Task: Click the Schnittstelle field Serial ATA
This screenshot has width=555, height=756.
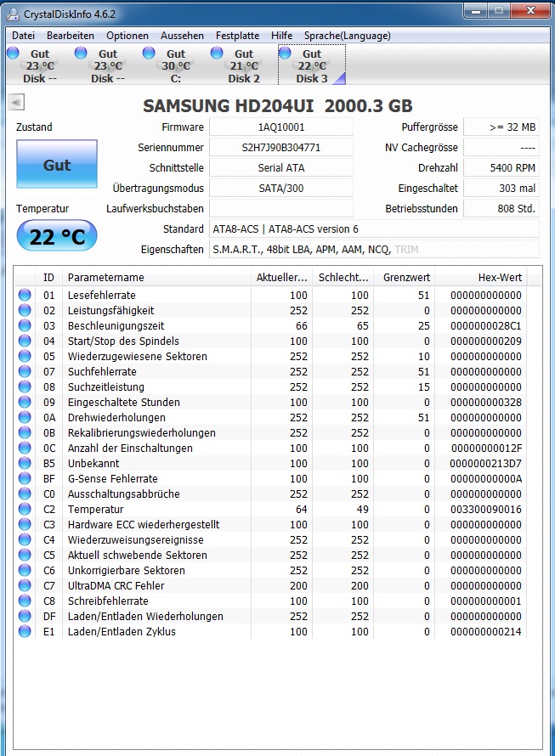Action: pyautogui.click(x=281, y=168)
